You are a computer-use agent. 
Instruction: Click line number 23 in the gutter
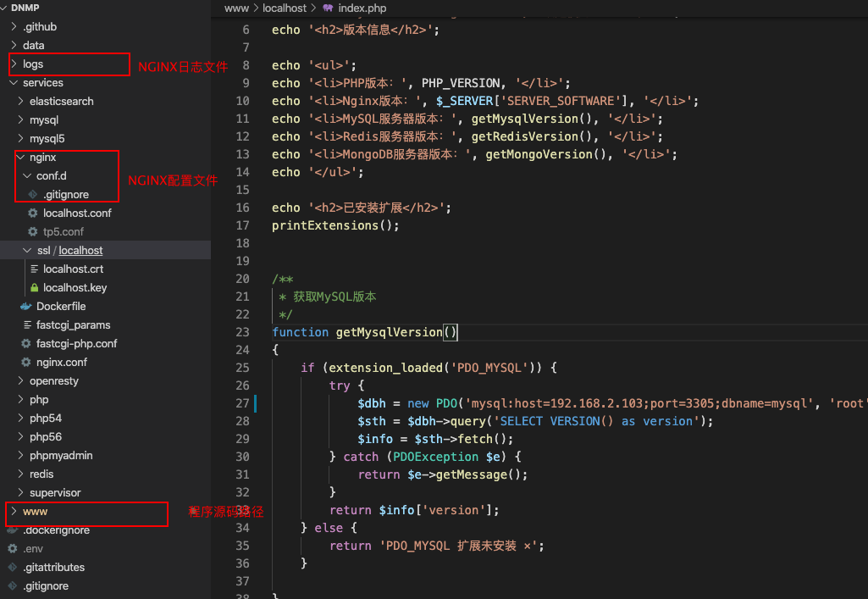click(x=242, y=332)
